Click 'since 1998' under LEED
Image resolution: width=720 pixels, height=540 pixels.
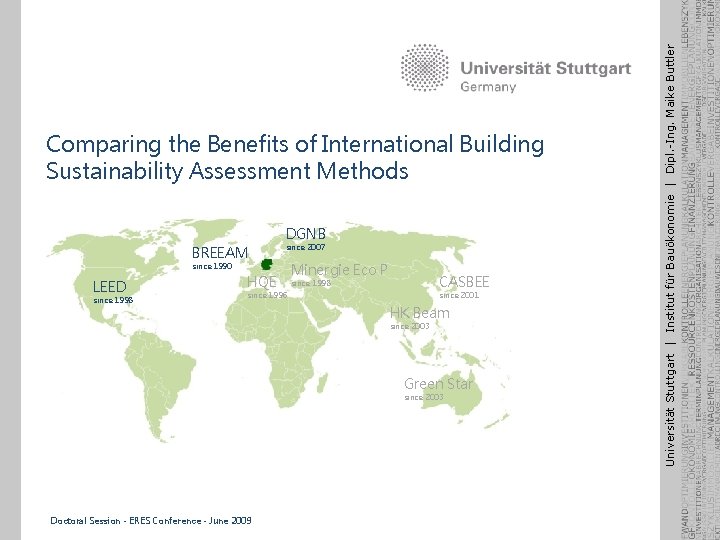(x=113, y=300)
